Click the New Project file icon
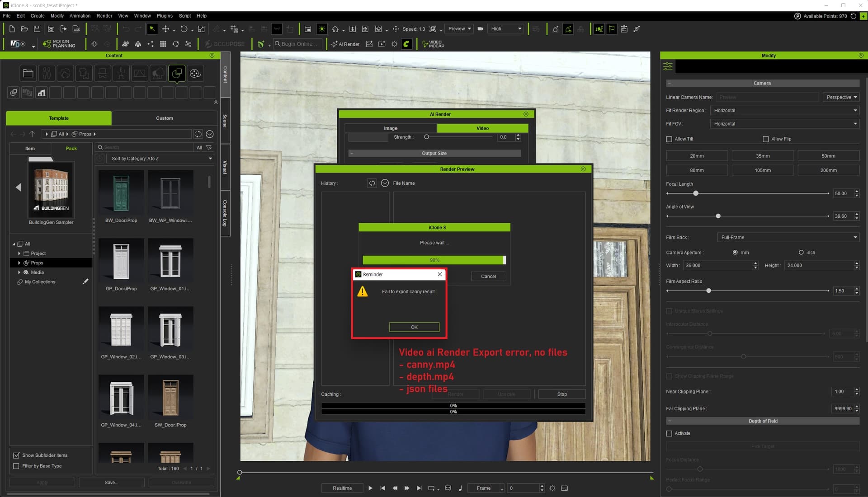 (x=12, y=29)
